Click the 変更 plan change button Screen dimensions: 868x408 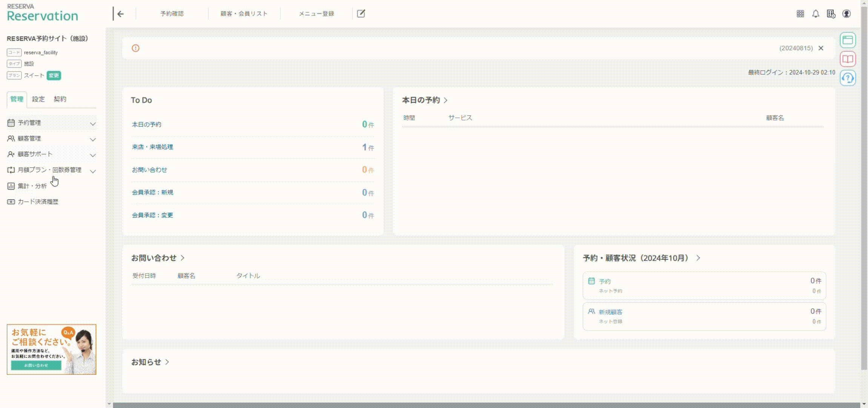tap(54, 76)
